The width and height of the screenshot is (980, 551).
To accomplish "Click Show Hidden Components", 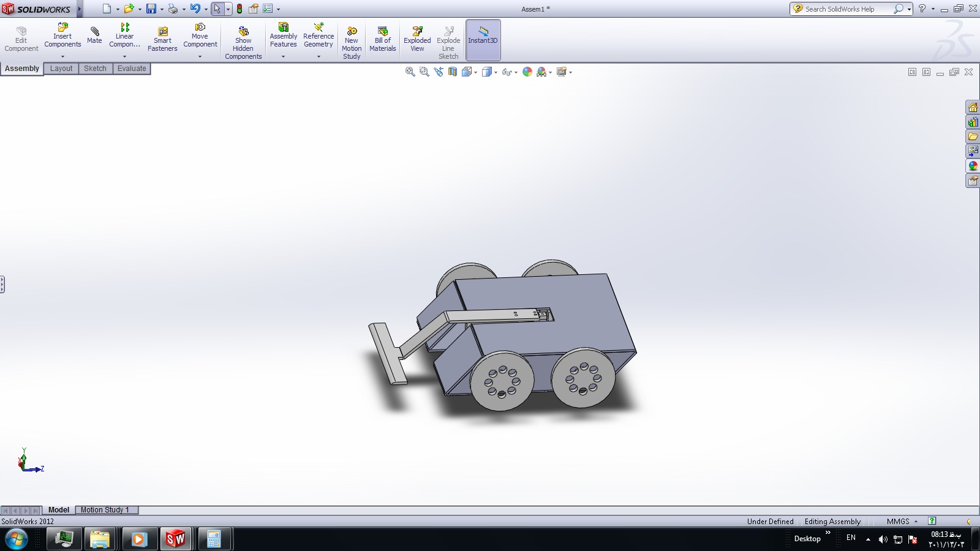I will tap(243, 43).
